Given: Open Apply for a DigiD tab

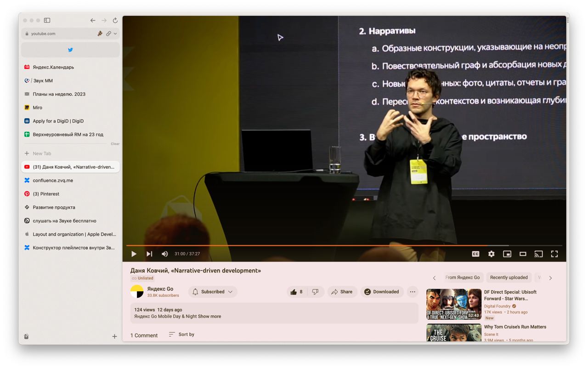Looking at the screenshot, I should pyautogui.click(x=70, y=121).
